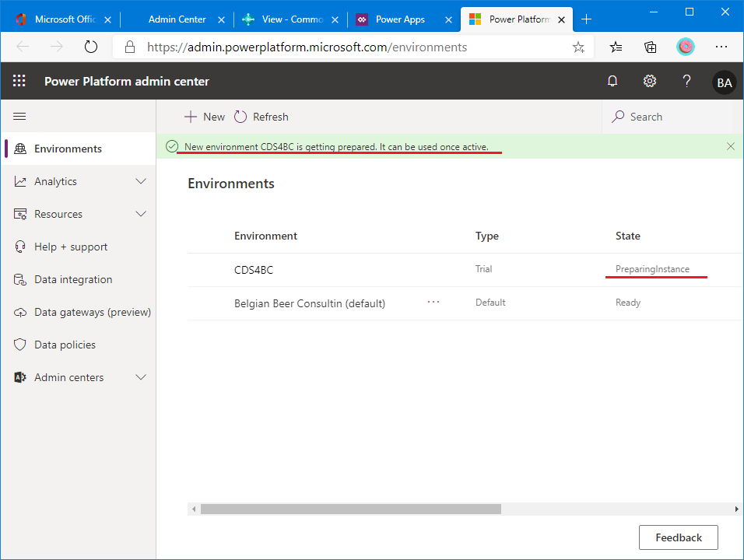Click the Admin centers icon

tap(20, 377)
